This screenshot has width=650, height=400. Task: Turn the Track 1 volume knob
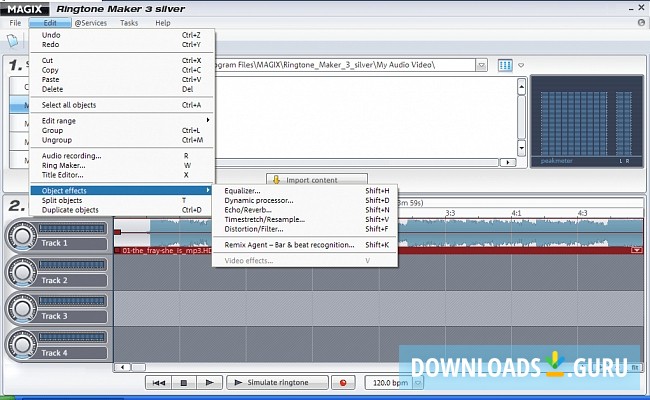(x=22, y=236)
